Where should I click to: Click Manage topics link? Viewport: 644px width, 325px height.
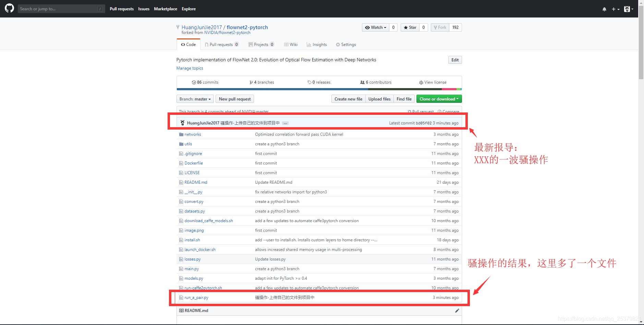coord(190,68)
